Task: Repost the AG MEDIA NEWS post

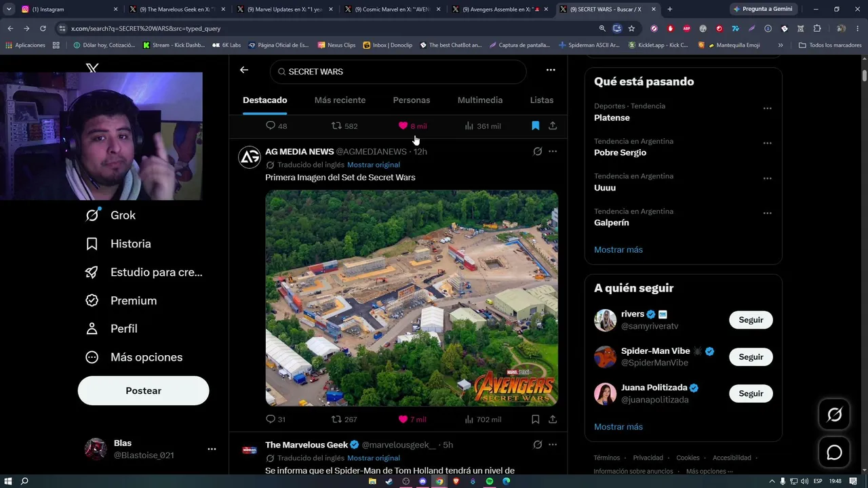Action: tap(343, 420)
